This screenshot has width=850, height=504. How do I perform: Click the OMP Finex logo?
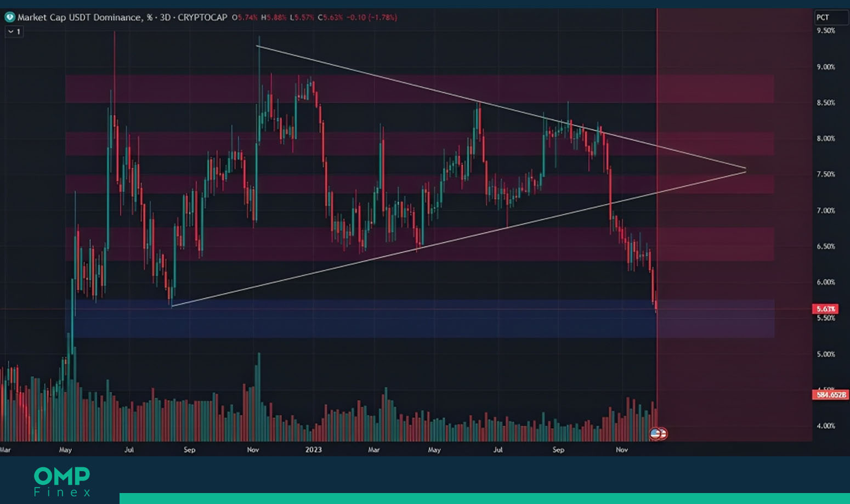(x=62, y=482)
